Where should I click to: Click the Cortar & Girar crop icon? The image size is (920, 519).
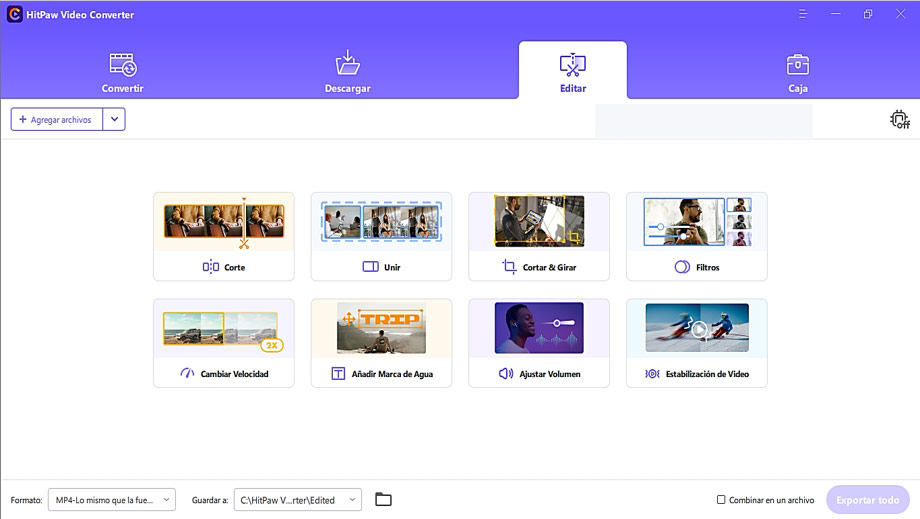pyautogui.click(x=509, y=267)
